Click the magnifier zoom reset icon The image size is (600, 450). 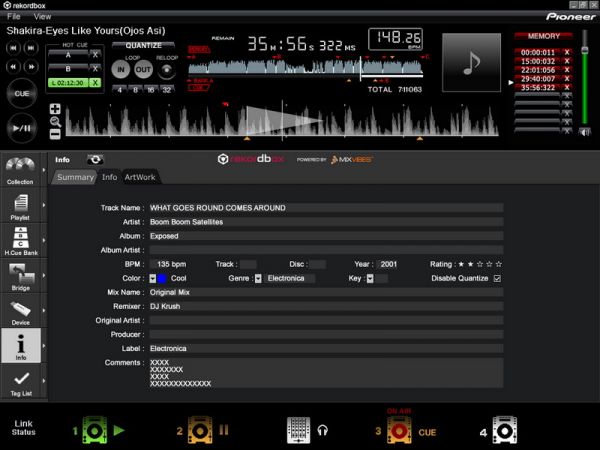(55, 122)
